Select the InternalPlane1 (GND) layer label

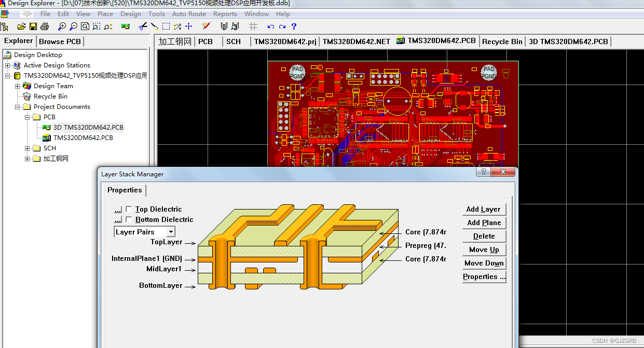(148, 258)
